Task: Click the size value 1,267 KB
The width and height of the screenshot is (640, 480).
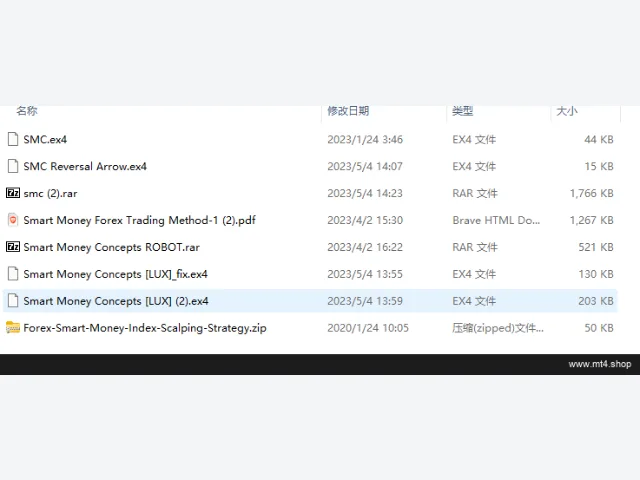Action: point(591,220)
